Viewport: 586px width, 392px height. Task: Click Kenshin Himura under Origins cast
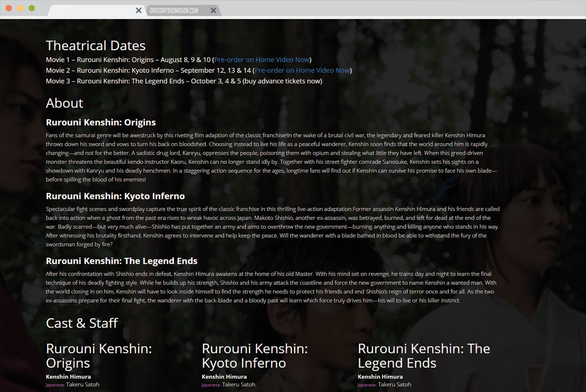pos(68,376)
